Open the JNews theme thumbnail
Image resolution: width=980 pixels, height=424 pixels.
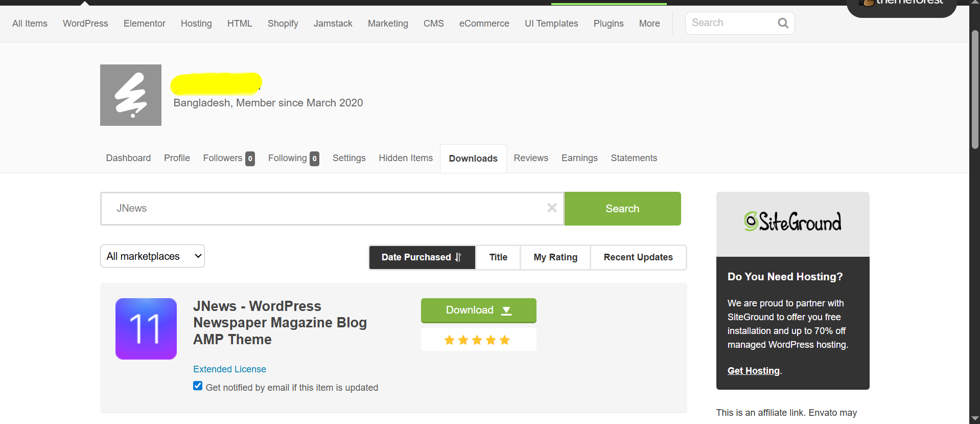(x=146, y=329)
